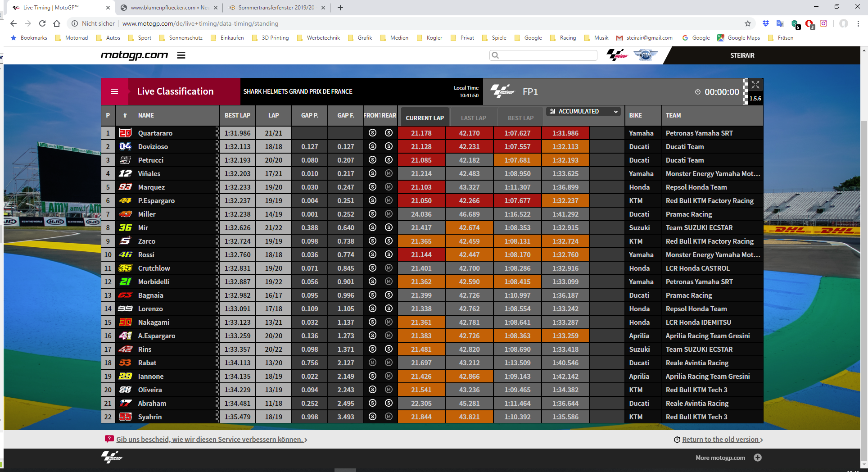
Task: Open the Racing bookmarks folder
Action: 563,38
